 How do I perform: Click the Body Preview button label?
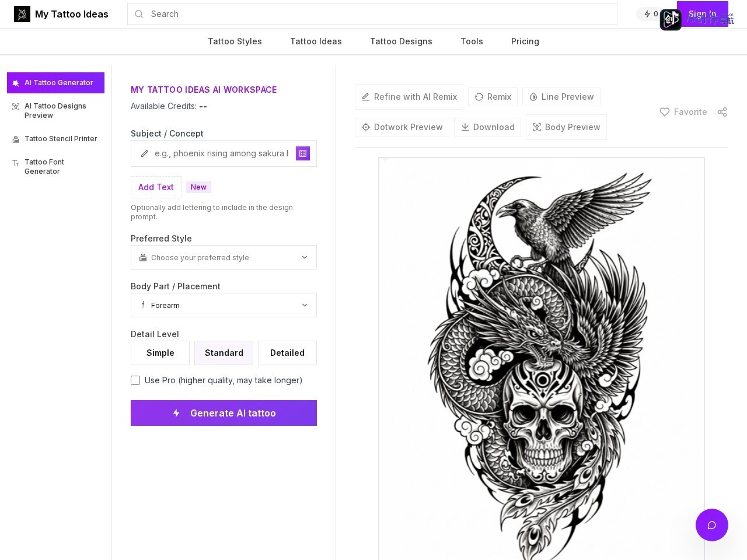click(x=573, y=127)
